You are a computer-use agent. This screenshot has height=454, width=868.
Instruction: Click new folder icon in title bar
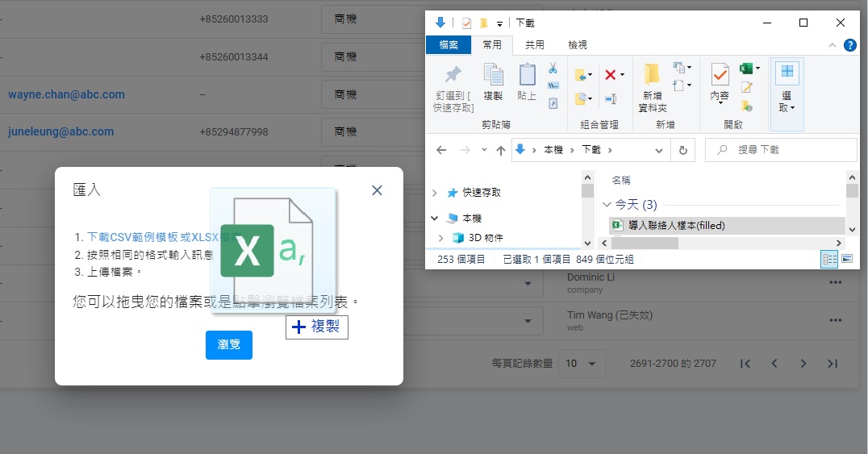pos(483,23)
